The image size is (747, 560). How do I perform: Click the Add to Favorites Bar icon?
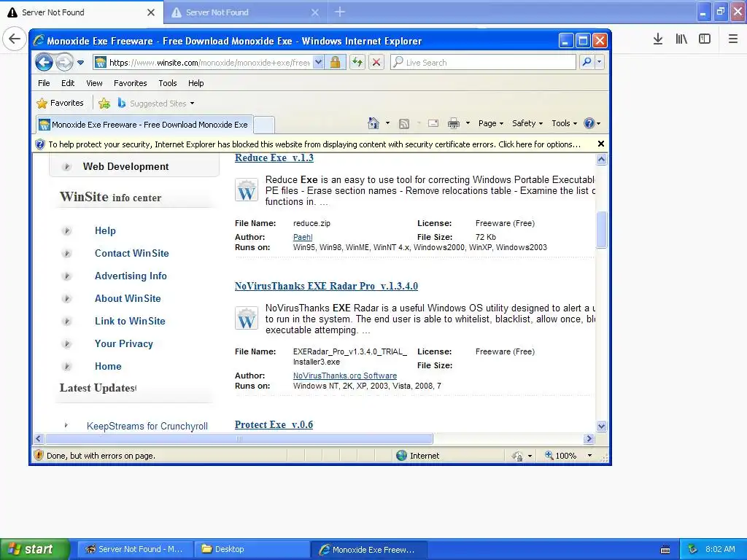(x=104, y=103)
